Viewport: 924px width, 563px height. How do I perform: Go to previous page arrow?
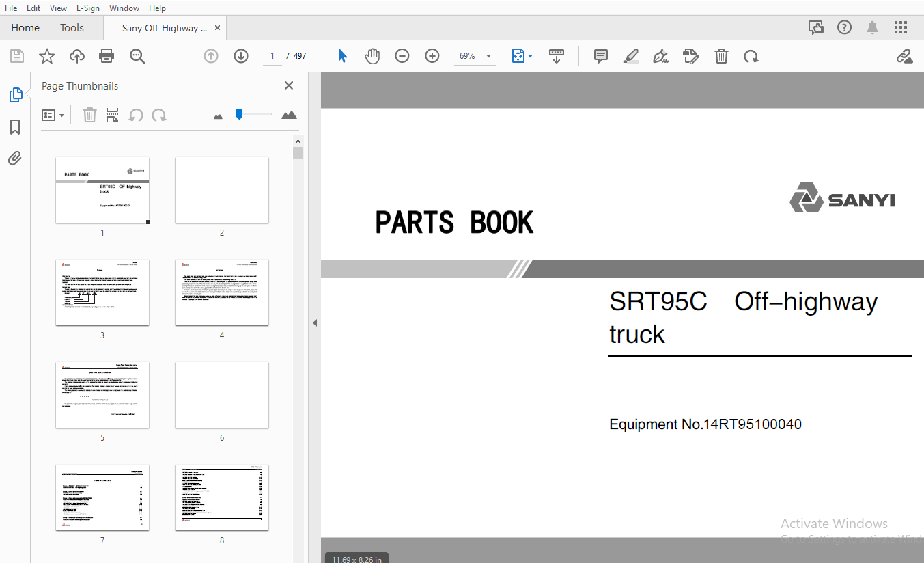tap(211, 56)
